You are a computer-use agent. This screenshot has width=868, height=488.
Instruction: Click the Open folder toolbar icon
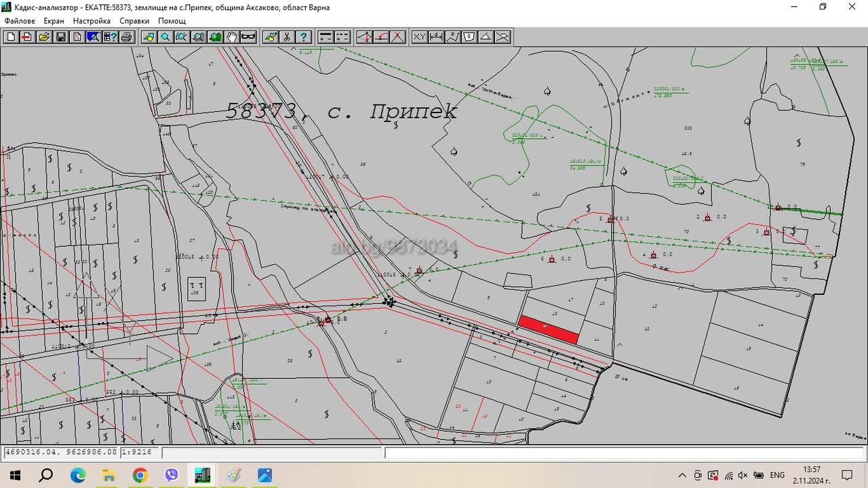tap(44, 37)
